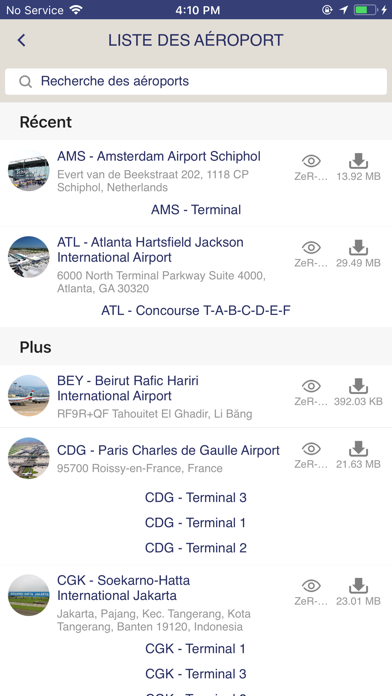Screen dimensions: 392x696
Task: Open CDG - Terminal 3
Action: pyautogui.click(x=196, y=498)
